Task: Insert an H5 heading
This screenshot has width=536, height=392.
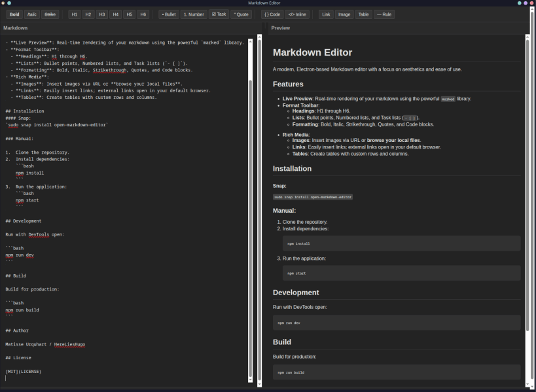Action: 129,14
